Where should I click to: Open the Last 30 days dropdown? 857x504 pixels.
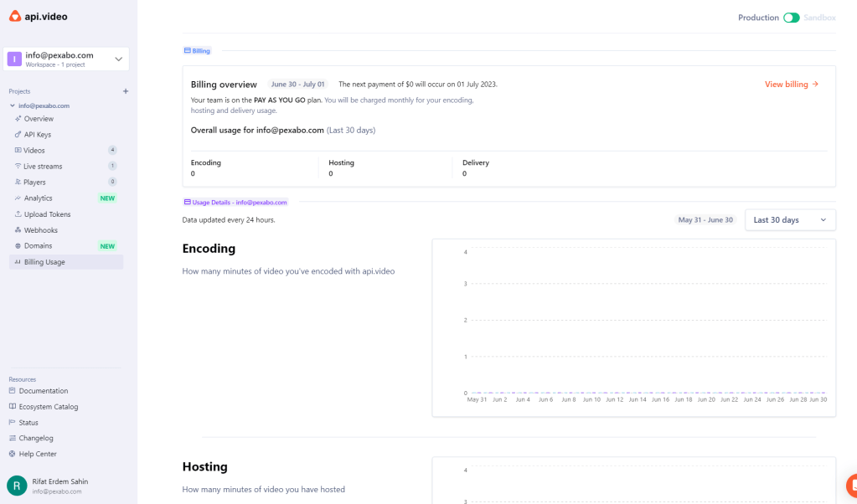(x=790, y=220)
